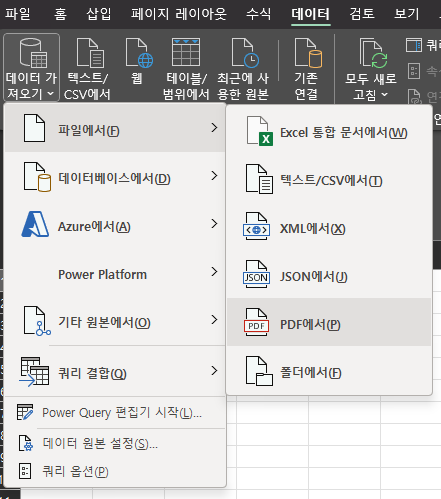
Task: Switch to the 수식 tab
Action: [258, 14]
